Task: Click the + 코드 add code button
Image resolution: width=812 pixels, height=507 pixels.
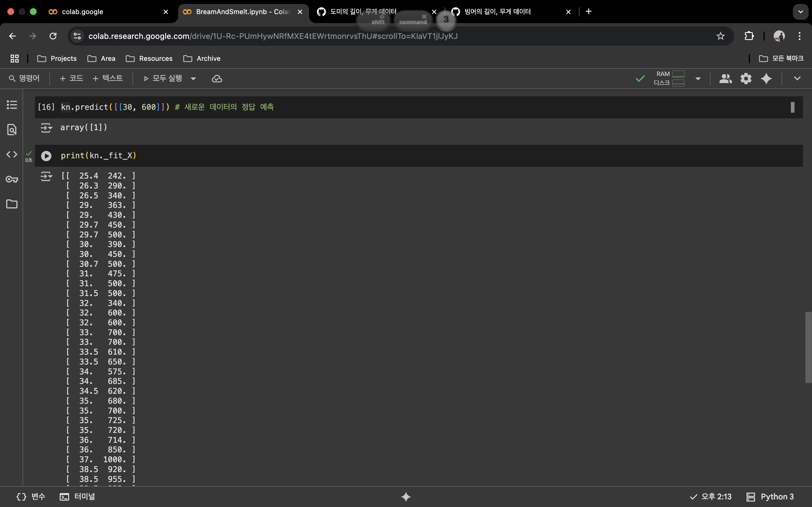Action: tap(71, 79)
